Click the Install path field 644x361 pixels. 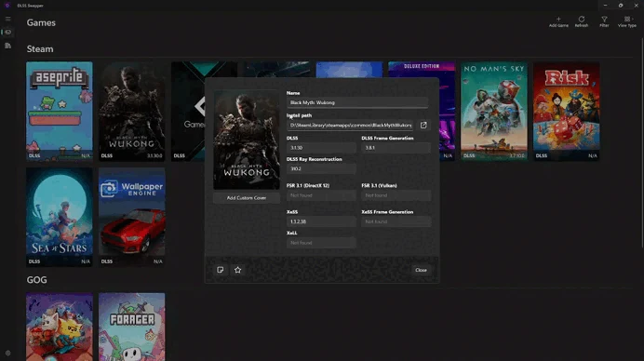tap(350, 126)
